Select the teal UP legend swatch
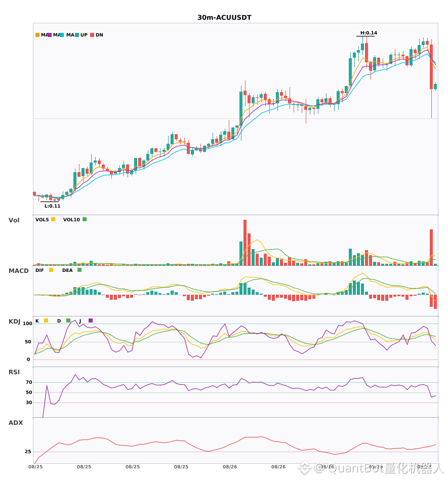The height and width of the screenshot is (481, 448). click(77, 35)
